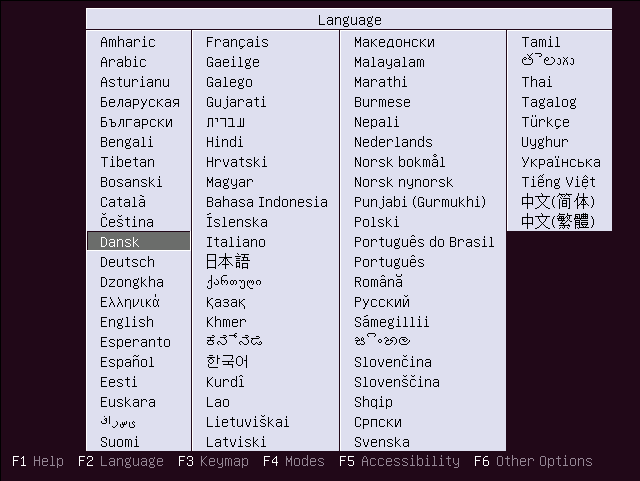Select Português do Brasil

coord(424,242)
